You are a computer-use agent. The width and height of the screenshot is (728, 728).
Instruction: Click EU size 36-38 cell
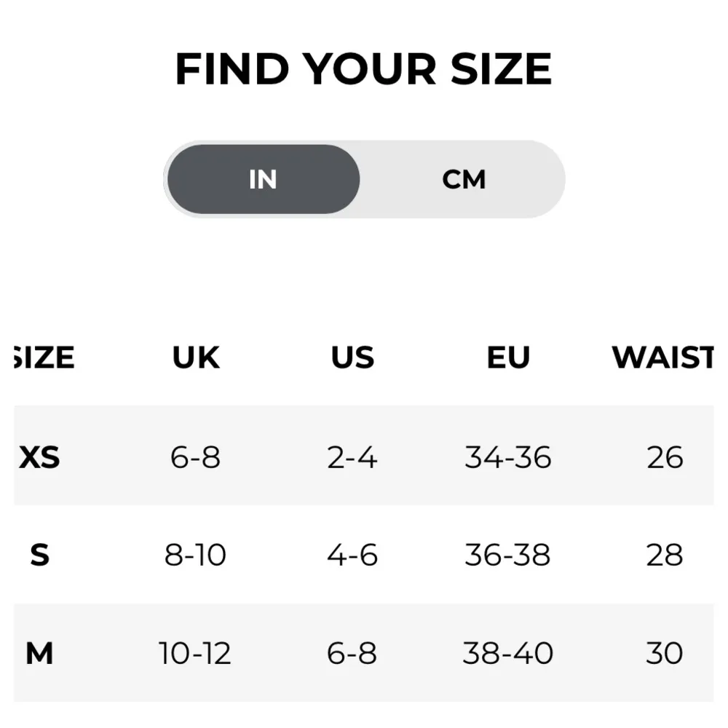coord(508,555)
